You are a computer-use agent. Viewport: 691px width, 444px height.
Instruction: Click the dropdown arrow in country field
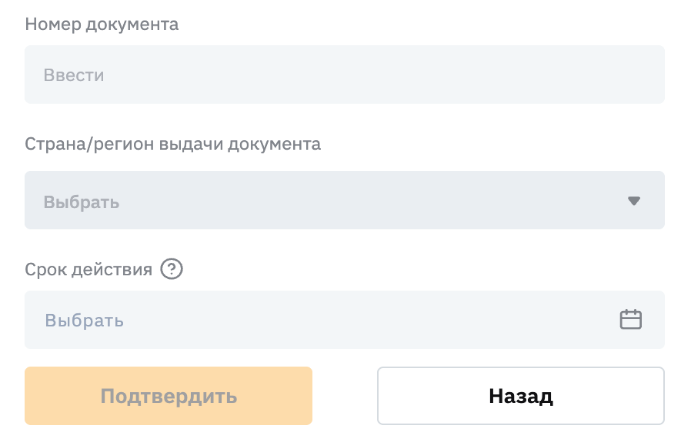(633, 201)
